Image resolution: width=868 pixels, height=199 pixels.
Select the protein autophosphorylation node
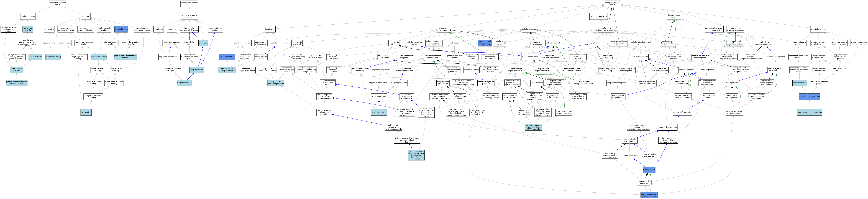809,112
